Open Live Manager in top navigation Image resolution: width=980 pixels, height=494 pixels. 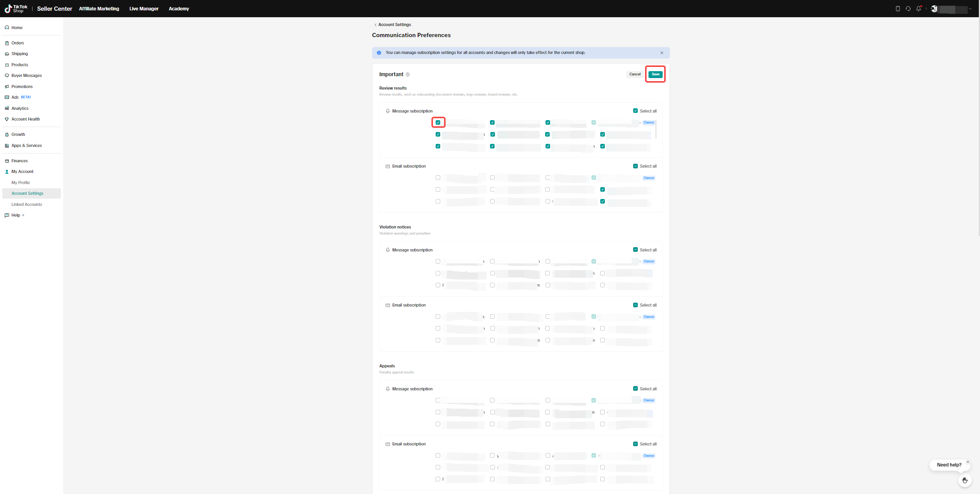pyautogui.click(x=144, y=8)
